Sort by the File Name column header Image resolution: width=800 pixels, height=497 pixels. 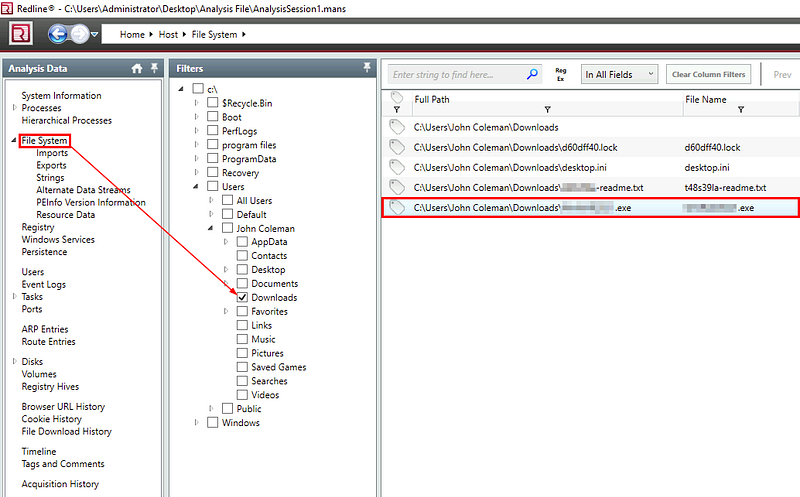(706, 99)
